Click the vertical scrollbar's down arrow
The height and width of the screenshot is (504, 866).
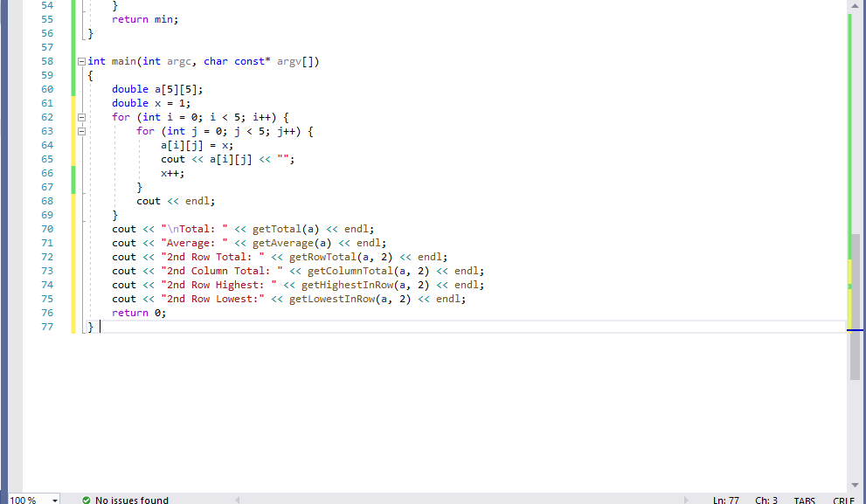pos(854,486)
